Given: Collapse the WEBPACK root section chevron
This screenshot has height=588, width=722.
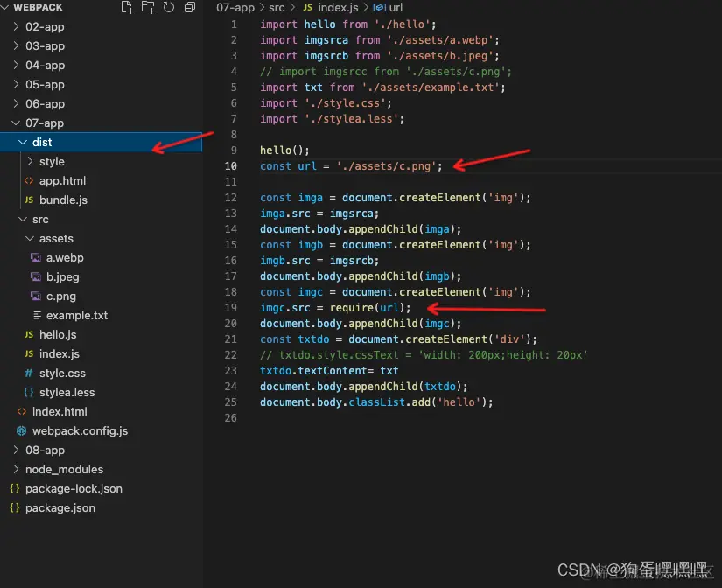Looking at the screenshot, I should tap(4, 7).
